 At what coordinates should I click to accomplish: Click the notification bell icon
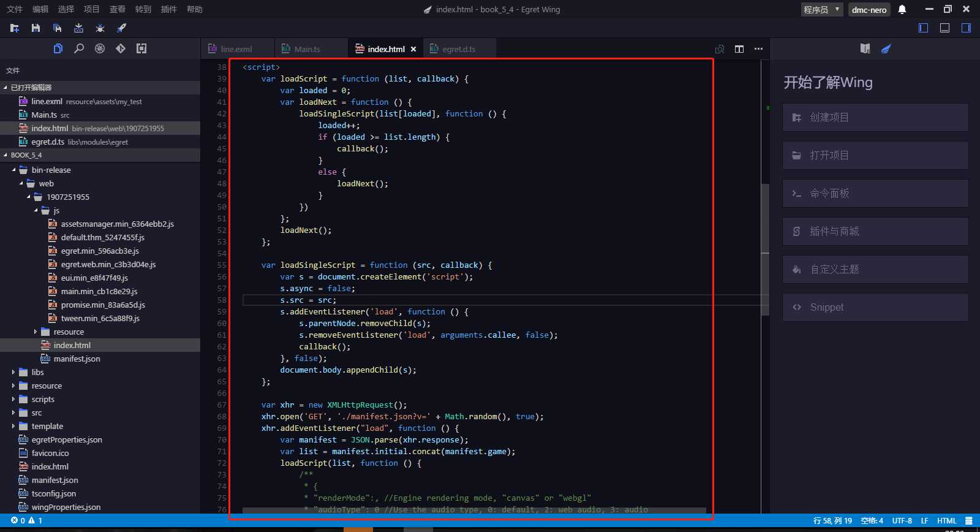tap(902, 9)
